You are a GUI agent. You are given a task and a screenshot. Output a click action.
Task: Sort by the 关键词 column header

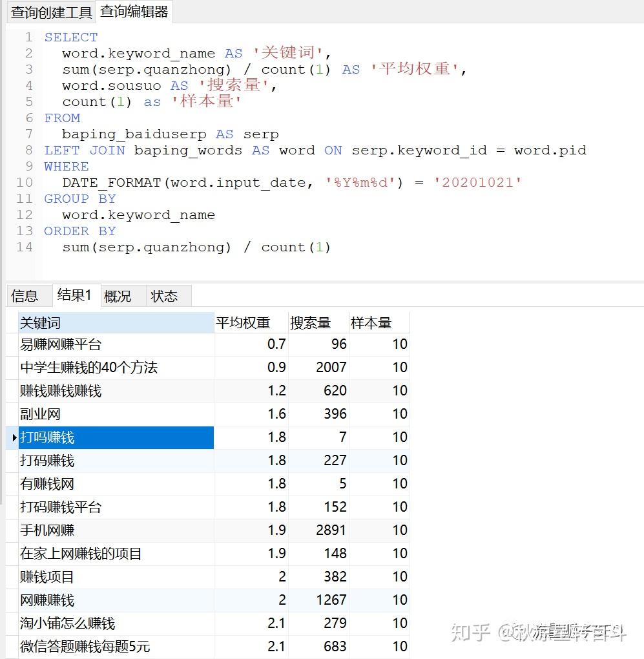pos(116,323)
